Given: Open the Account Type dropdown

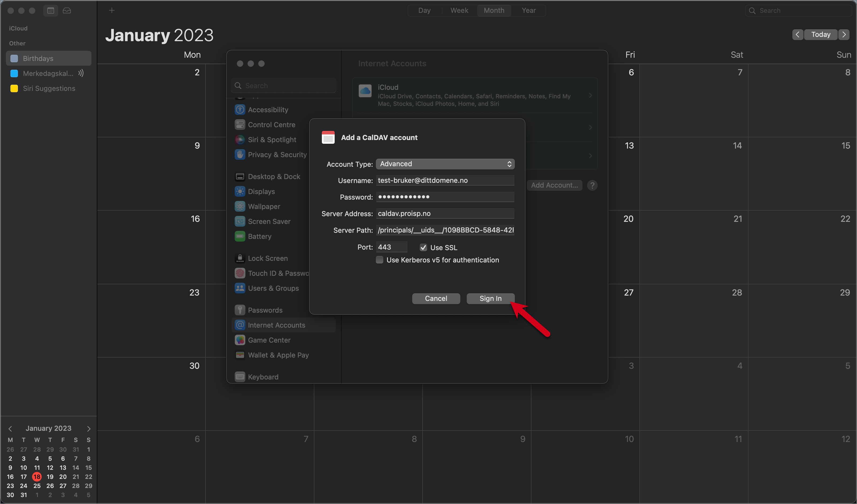Looking at the screenshot, I should tap(445, 164).
